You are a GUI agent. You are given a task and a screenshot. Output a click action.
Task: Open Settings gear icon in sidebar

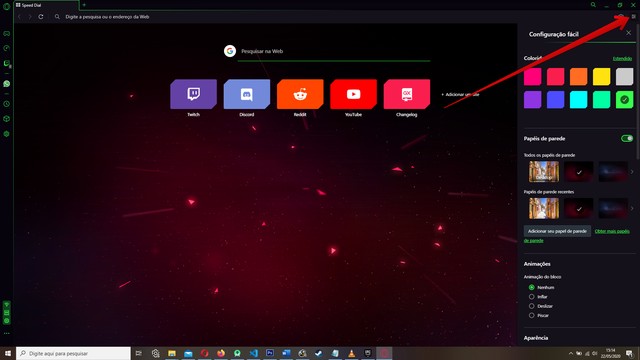(7, 134)
